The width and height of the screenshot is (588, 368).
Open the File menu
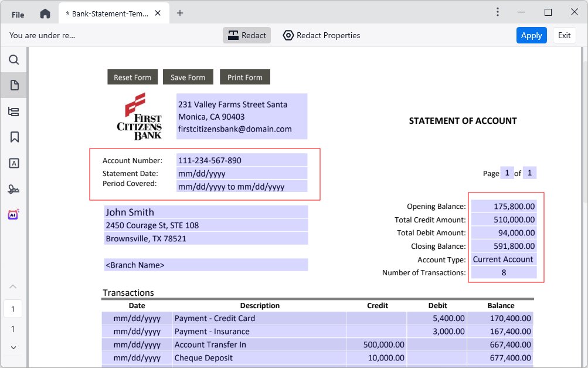(16, 14)
